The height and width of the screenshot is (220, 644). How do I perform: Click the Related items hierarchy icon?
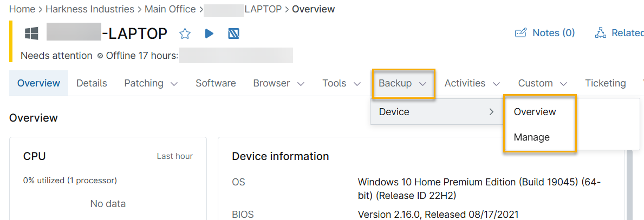[x=600, y=34]
